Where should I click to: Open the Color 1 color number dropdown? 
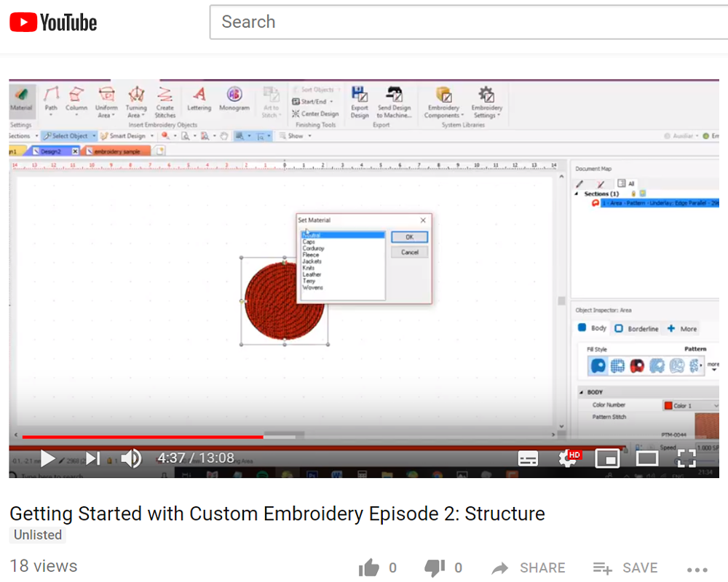[691, 406]
